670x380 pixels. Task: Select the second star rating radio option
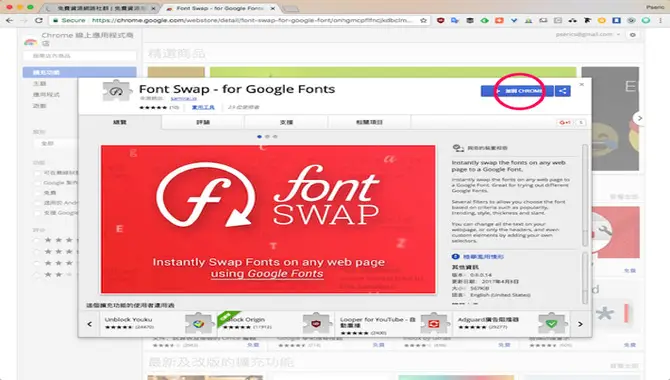37,252
